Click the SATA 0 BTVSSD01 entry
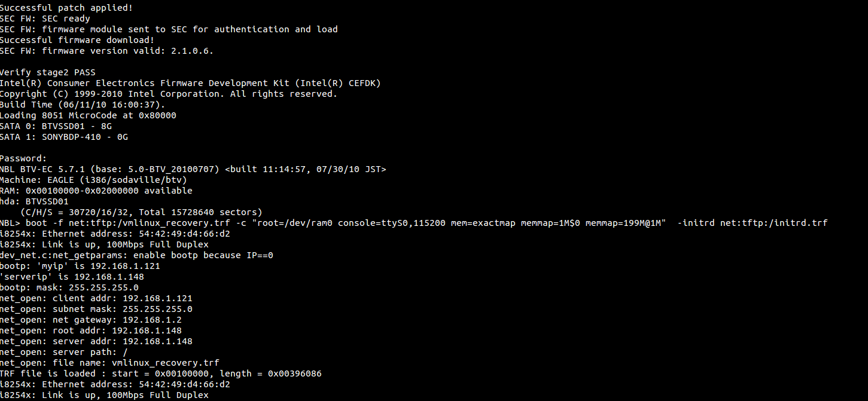Viewport: 868px width, 401px height. pos(56,126)
